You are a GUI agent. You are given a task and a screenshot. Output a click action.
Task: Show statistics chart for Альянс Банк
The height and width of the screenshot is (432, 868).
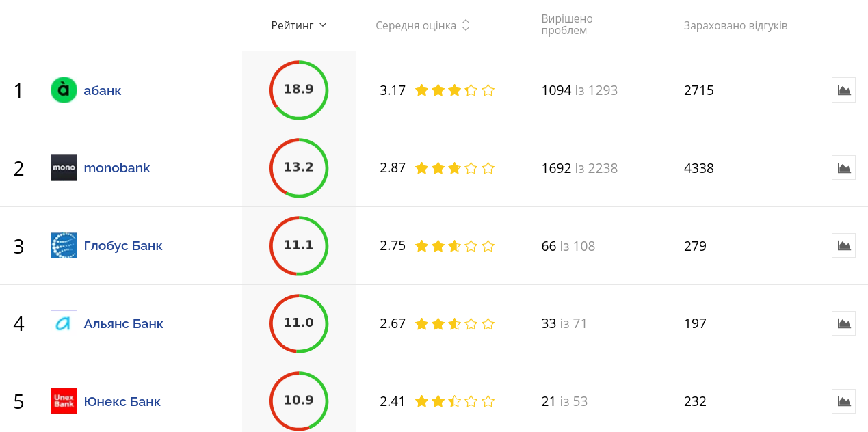843,323
